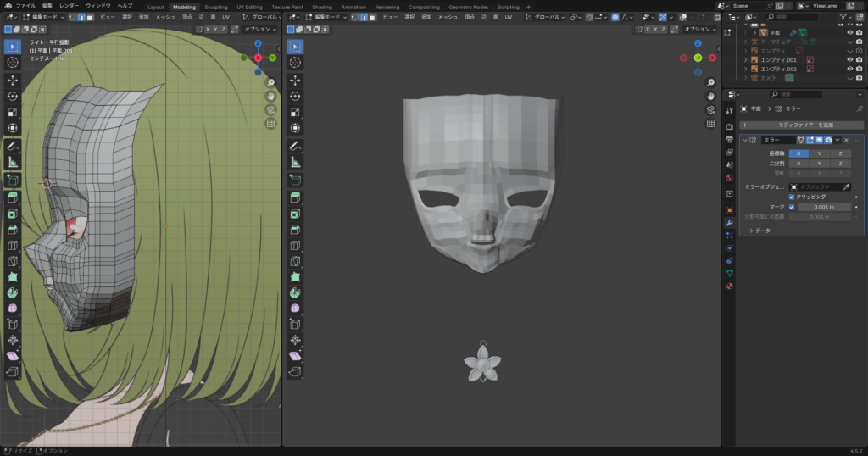This screenshot has height=456, width=868.
Task: Toggle proportional editing in right viewport header
Action: pyautogui.click(x=615, y=17)
